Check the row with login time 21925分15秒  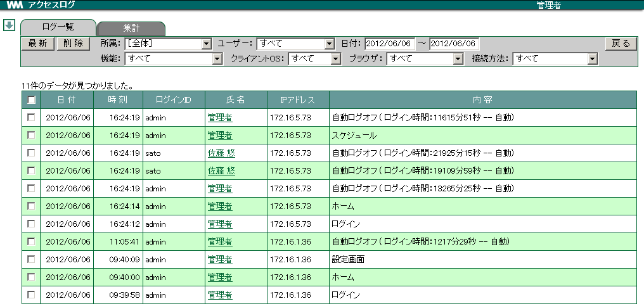[x=31, y=153]
